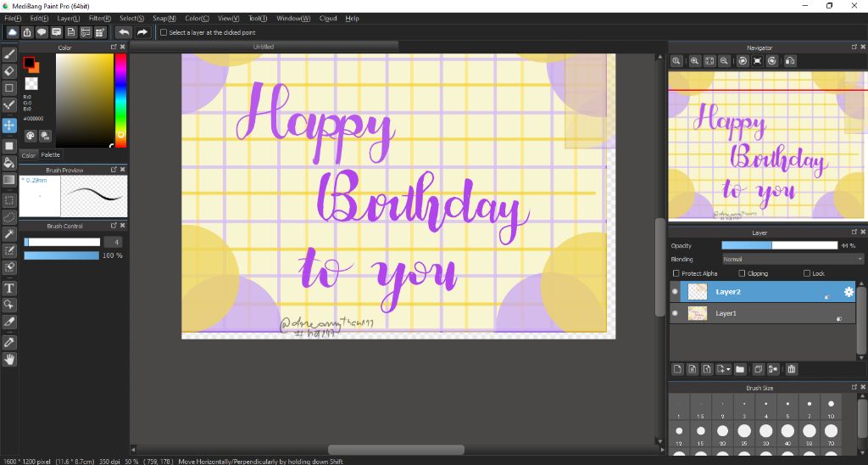Select the rectangular Select tool
The width and height of the screenshot is (868, 465).
click(8, 199)
